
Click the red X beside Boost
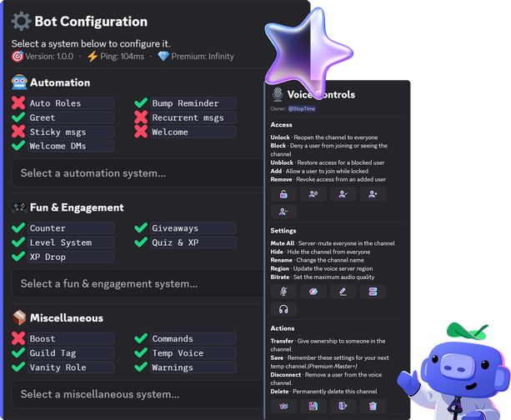point(18,338)
